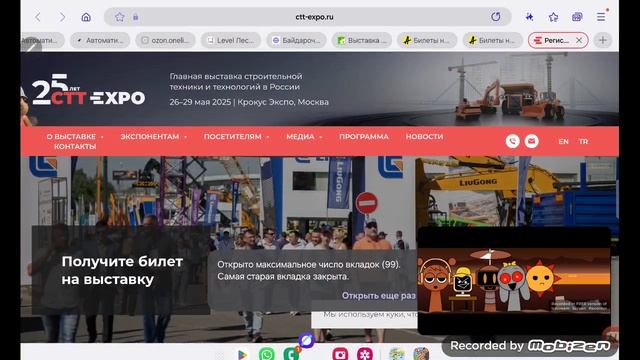Click the exhibition date and venue text

tap(249, 102)
